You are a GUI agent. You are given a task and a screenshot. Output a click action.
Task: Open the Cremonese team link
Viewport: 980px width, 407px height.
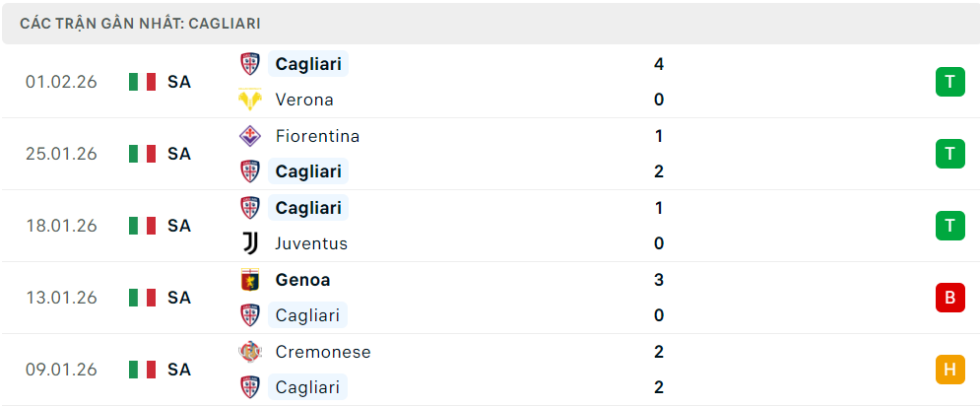pyautogui.click(x=323, y=352)
